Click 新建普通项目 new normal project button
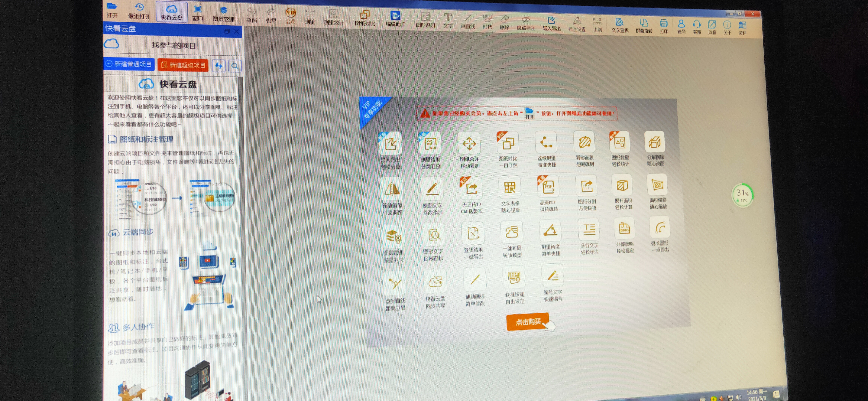868x401 pixels. pos(129,64)
